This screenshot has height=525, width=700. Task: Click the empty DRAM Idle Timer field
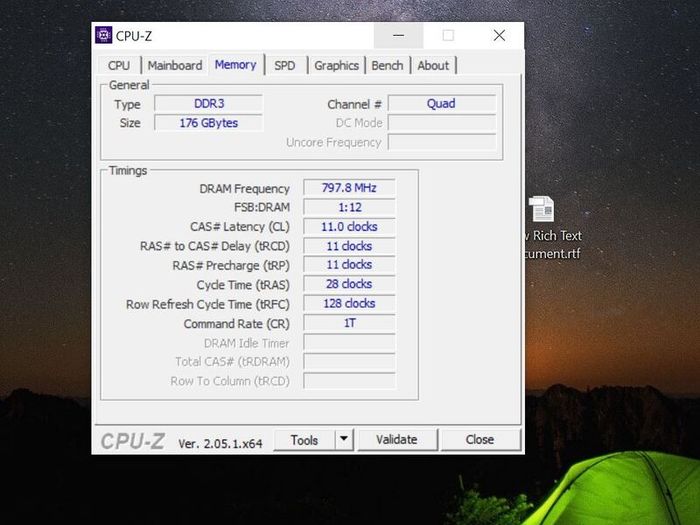tap(349, 342)
